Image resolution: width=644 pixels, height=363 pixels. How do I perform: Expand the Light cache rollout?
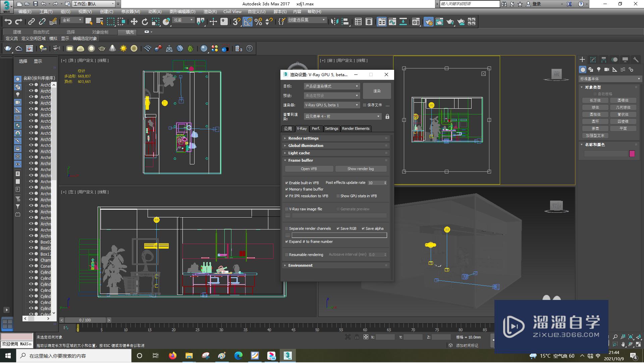click(336, 153)
